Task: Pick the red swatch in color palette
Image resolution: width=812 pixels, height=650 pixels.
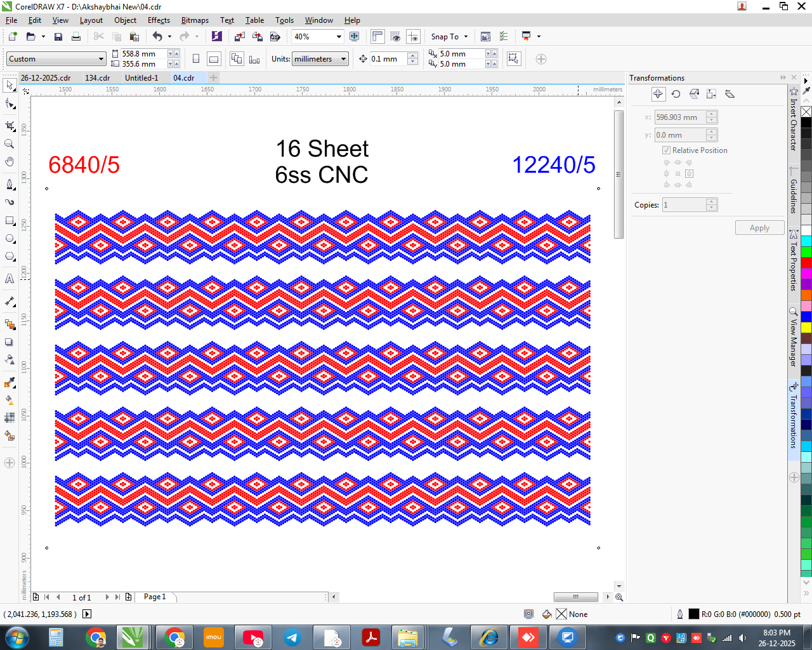Action: click(x=806, y=262)
